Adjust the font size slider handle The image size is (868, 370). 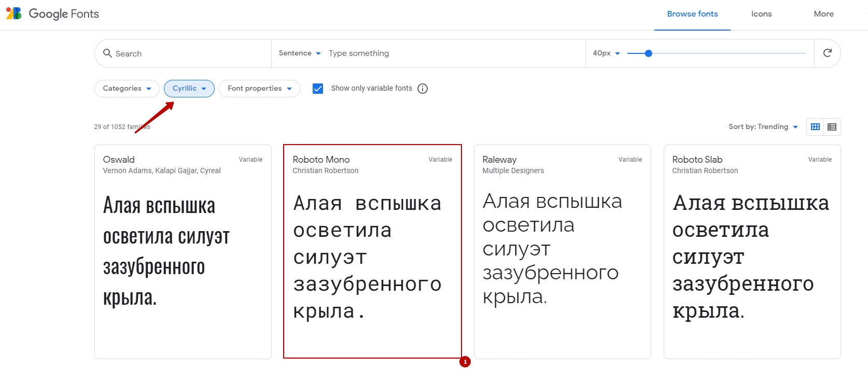(648, 53)
